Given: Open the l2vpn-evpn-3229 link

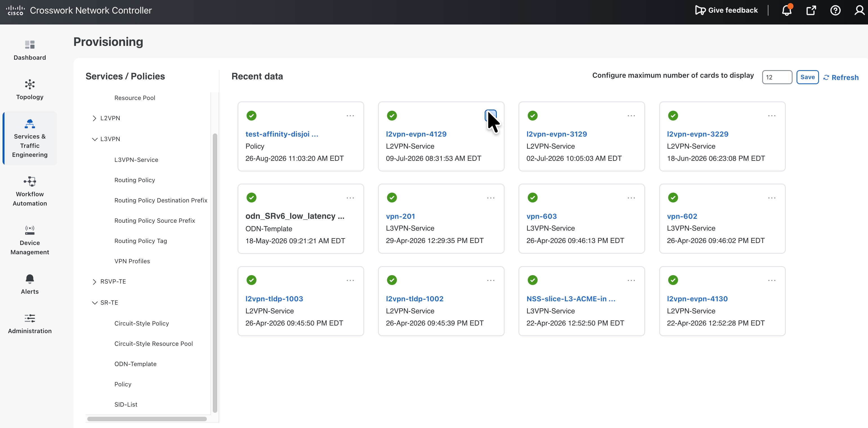Looking at the screenshot, I should point(697,134).
